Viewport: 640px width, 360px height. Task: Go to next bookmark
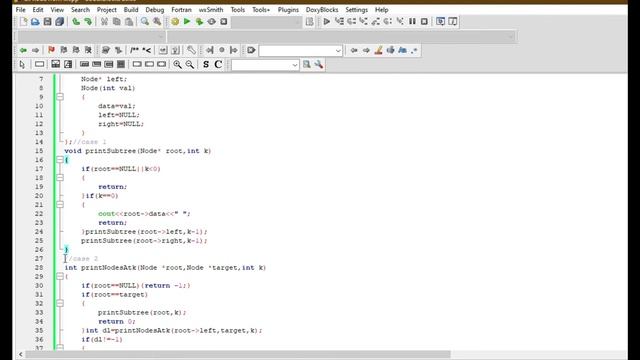point(76,50)
